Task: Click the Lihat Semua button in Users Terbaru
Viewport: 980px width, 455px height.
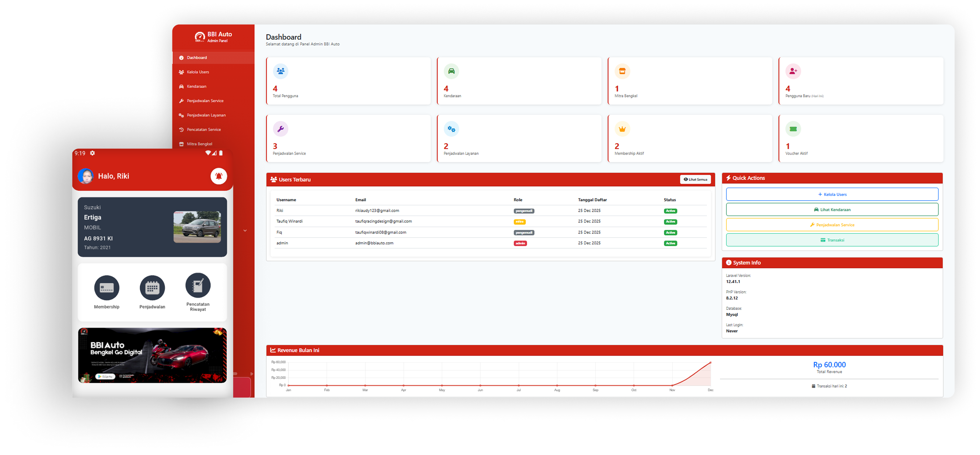Action: [695, 179]
